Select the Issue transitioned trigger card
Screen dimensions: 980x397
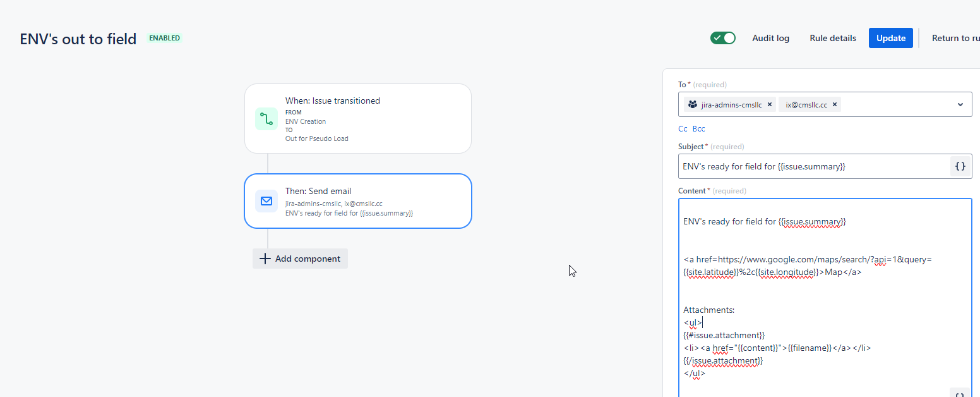click(x=358, y=119)
